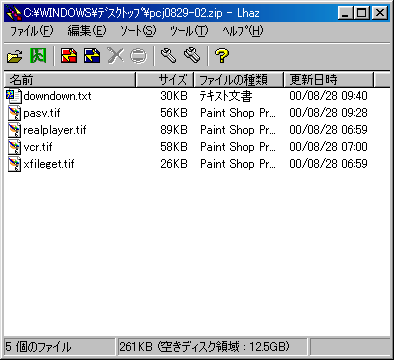Click the single wrench settings icon
Screen dimensions: 394x360
168,56
